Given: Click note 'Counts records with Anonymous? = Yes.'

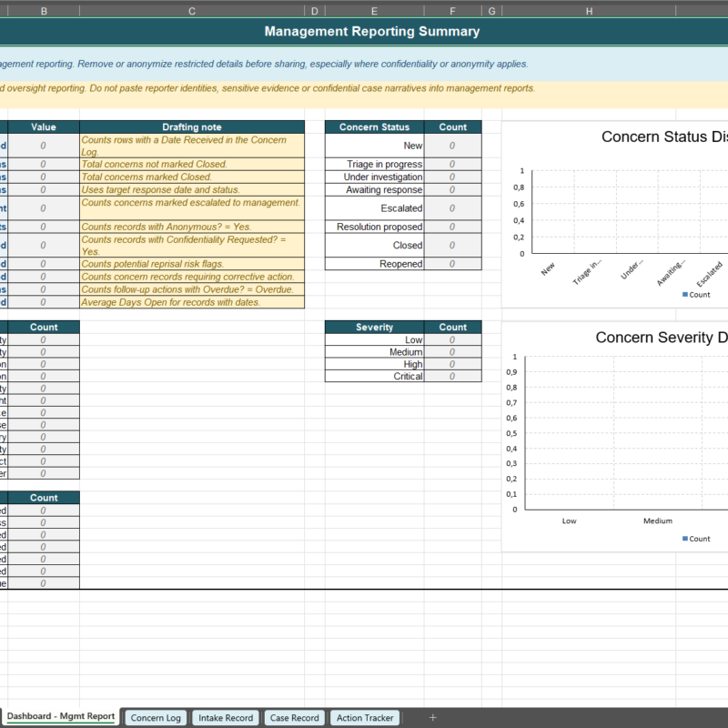Looking at the screenshot, I should pyautogui.click(x=192, y=227).
